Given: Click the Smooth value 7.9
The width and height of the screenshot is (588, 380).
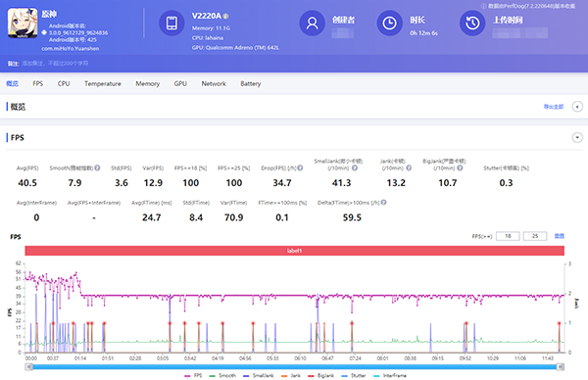Looking at the screenshot, I should point(74,183).
